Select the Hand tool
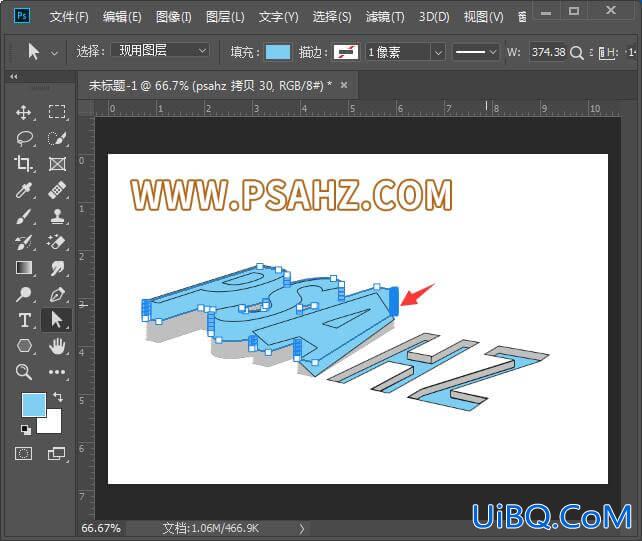Screen dimensions: 642x541 [57, 346]
